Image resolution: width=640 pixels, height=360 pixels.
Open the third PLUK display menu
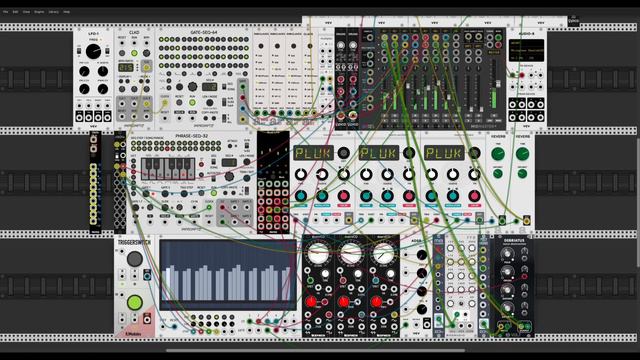(x=444, y=153)
